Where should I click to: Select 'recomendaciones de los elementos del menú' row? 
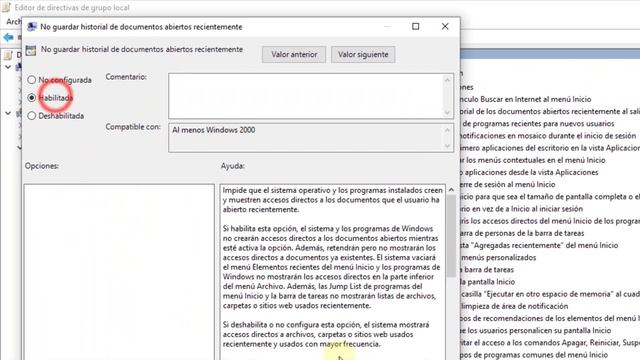pos(550,318)
